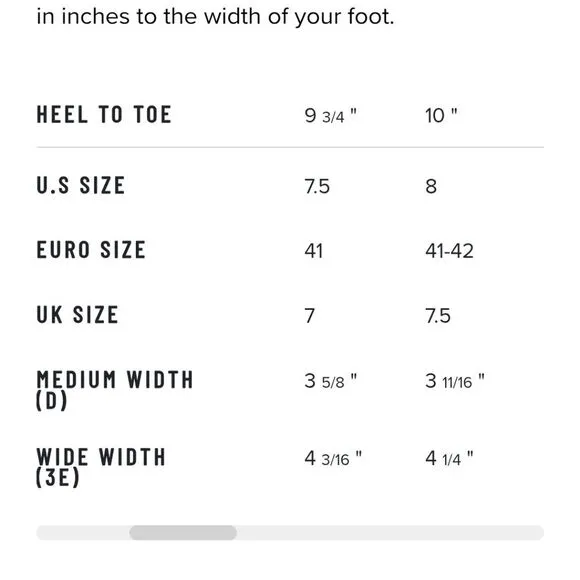Click wide width value 4 3/16"

coord(333,459)
